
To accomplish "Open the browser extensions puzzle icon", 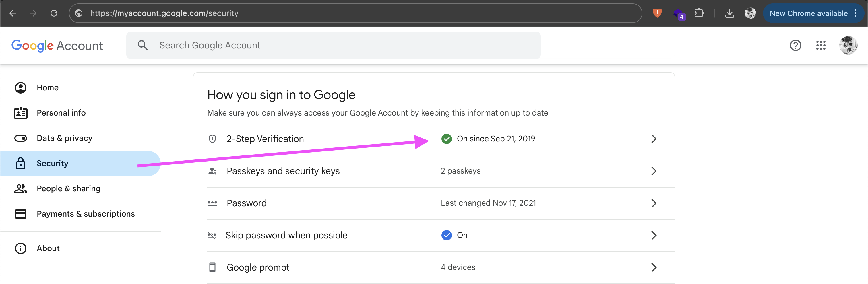I will 699,13.
